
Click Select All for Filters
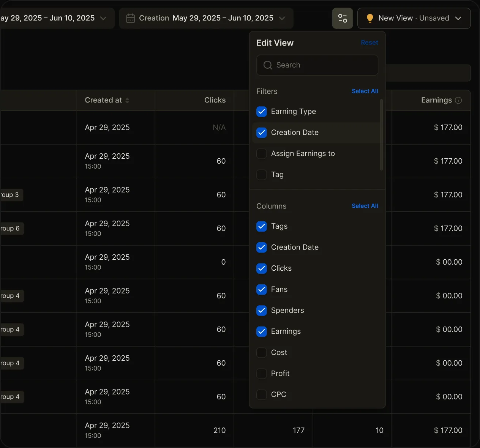coord(365,91)
